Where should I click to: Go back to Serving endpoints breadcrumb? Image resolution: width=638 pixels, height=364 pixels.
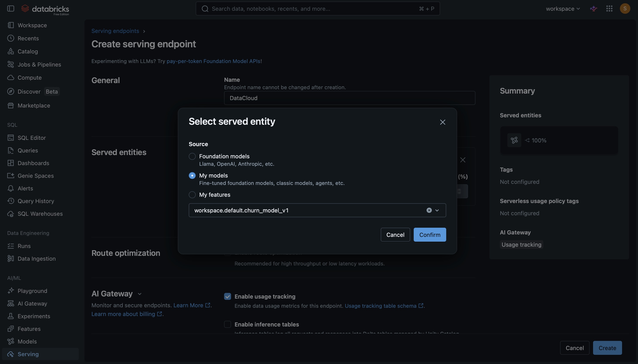point(115,31)
